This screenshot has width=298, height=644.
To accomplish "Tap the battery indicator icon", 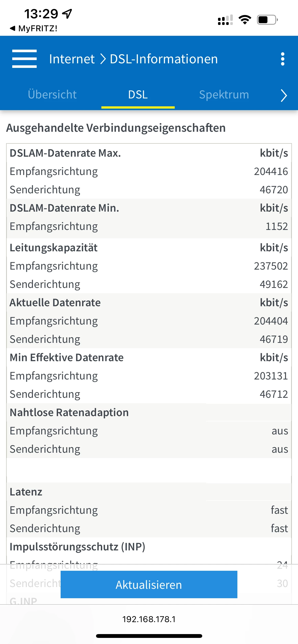I will (x=267, y=20).
